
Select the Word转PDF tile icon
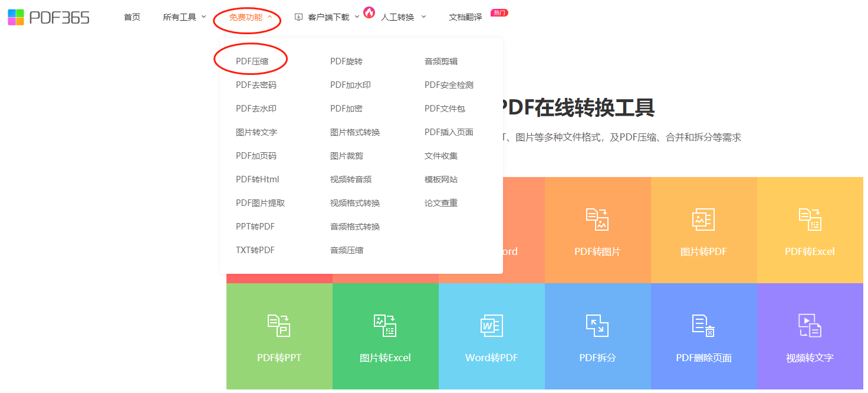[491, 325]
